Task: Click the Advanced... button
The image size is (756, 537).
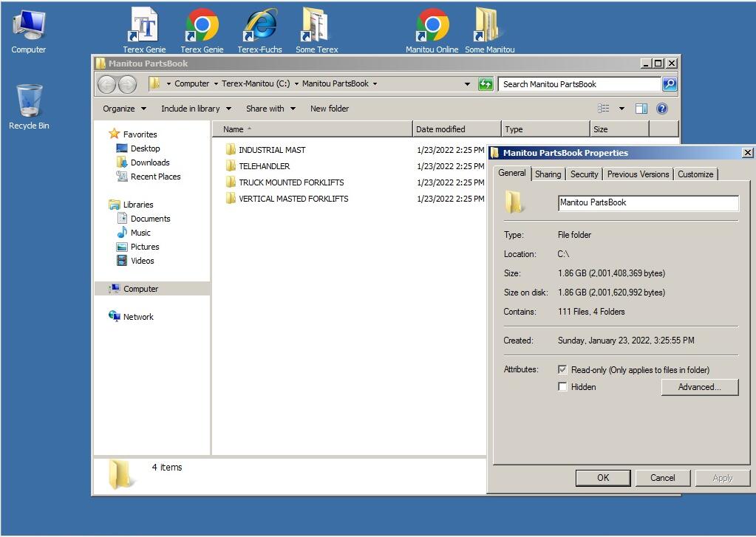Action: coord(700,386)
